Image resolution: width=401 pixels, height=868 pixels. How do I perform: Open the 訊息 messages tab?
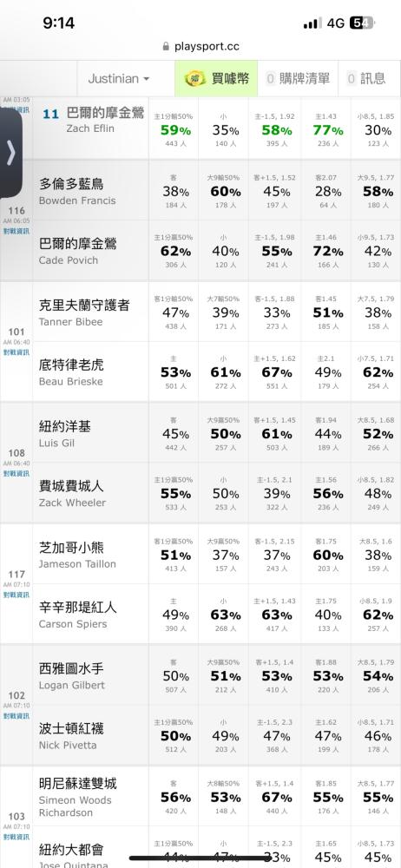[x=369, y=79]
